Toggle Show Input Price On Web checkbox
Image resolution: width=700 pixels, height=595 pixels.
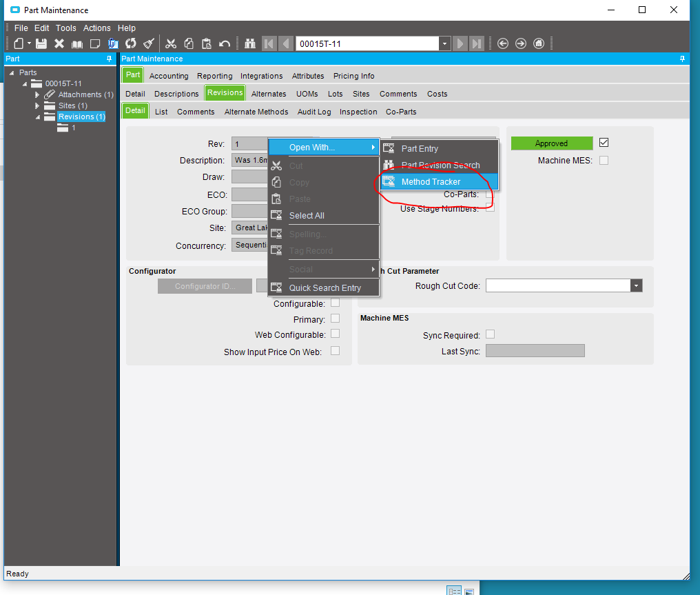pos(336,351)
